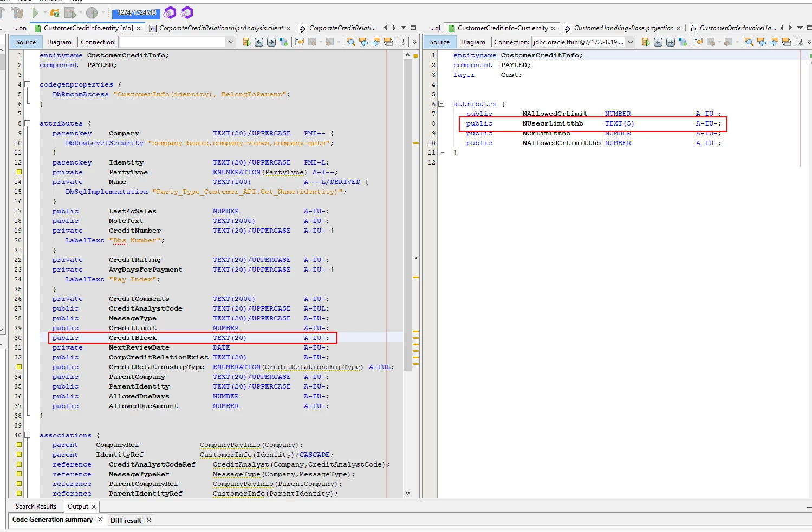Toggle highlight search in left editor toolbar
This screenshot has height=532, width=812.
tap(388, 42)
